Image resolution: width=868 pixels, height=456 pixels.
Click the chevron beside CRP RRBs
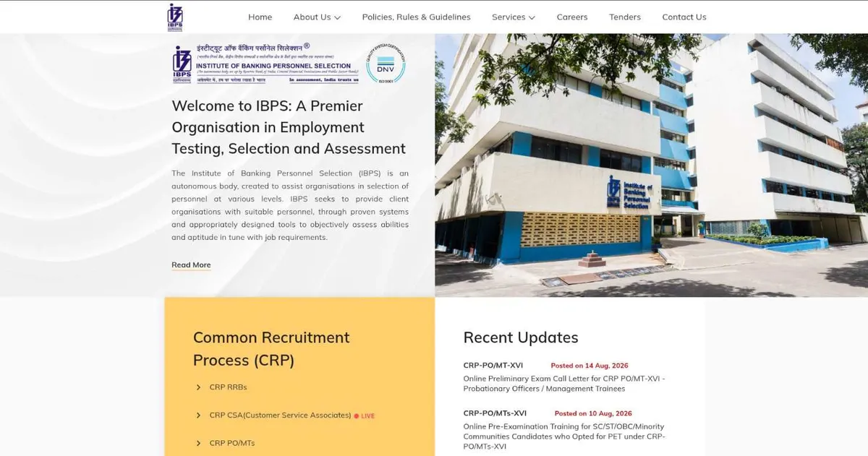coord(198,387)
